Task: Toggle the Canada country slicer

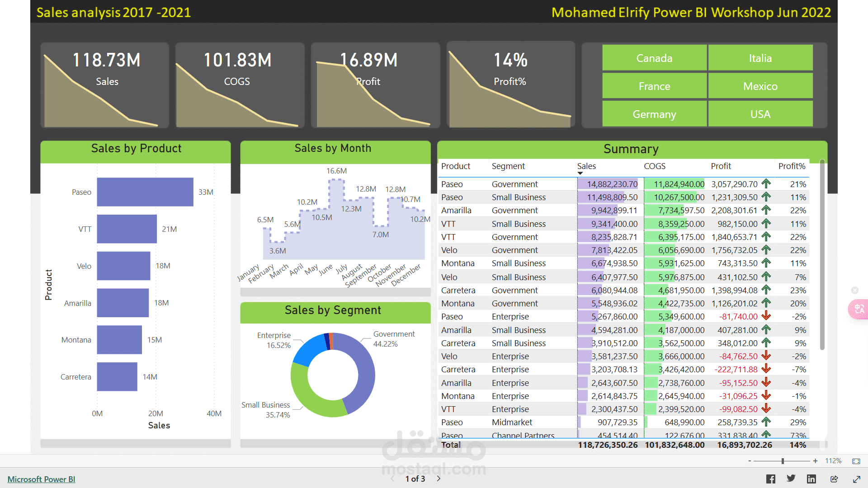Action: pyautogui.click(x=654, y=58)
